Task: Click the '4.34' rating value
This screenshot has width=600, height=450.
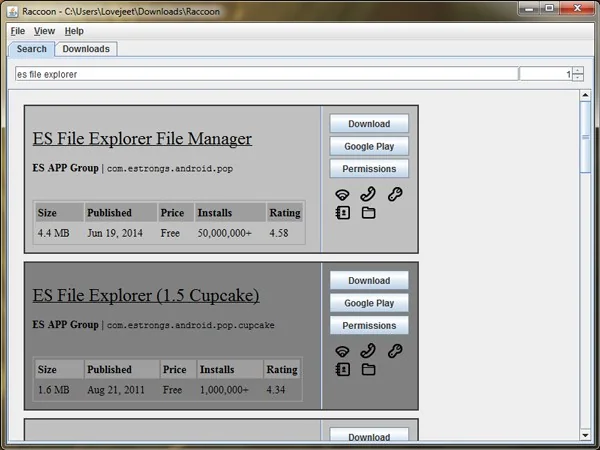Action: [276, 390]
